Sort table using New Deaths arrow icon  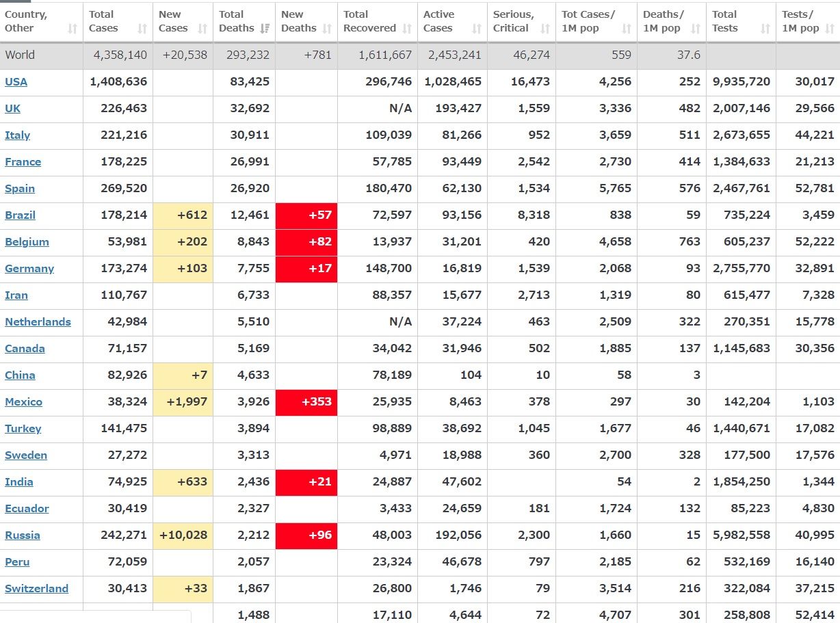point(327,29)
